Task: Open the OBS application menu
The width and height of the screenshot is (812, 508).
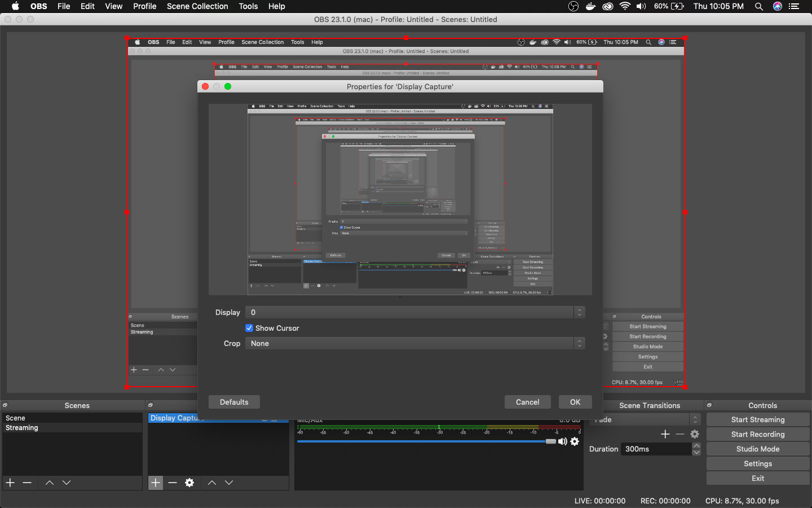Action: (39, 6)
